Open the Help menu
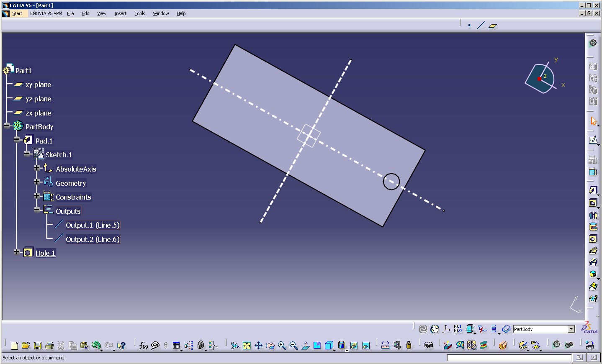 point(181,13)
